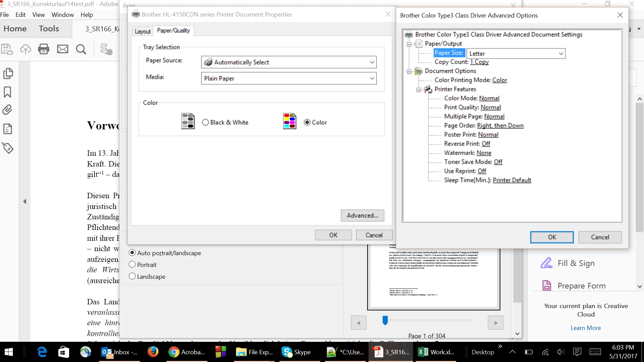
Task: Click the clock showing 6:03 PM
Action: 623,347
